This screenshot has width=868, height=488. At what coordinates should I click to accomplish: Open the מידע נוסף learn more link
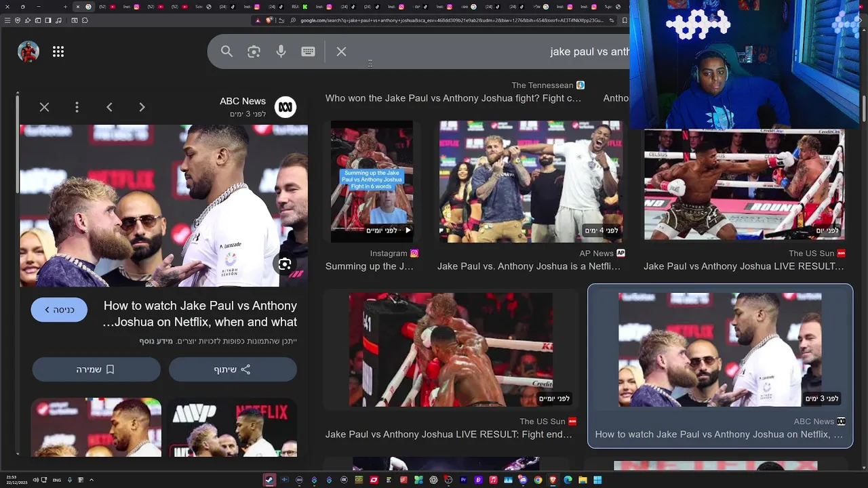pos(157,341)
